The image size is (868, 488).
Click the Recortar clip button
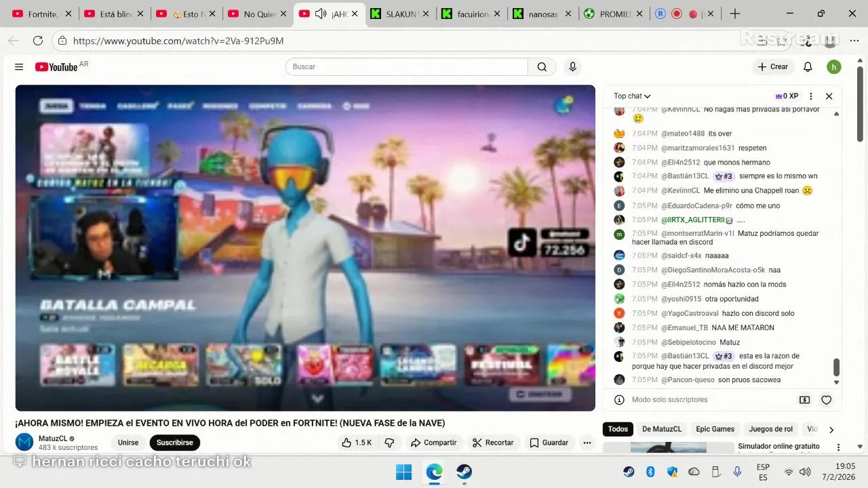pyautogui.click(x=493, y=443)
